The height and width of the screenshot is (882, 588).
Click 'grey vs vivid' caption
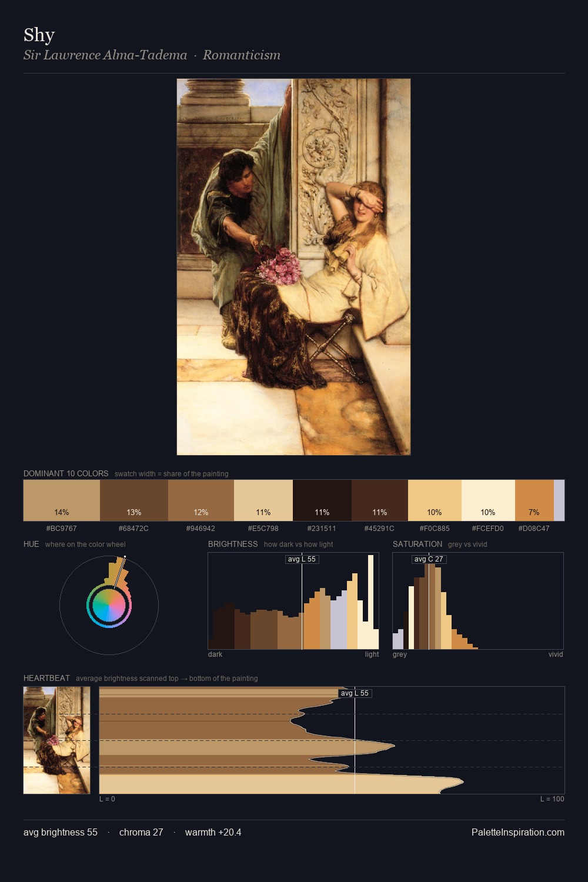tap(467, 544)
